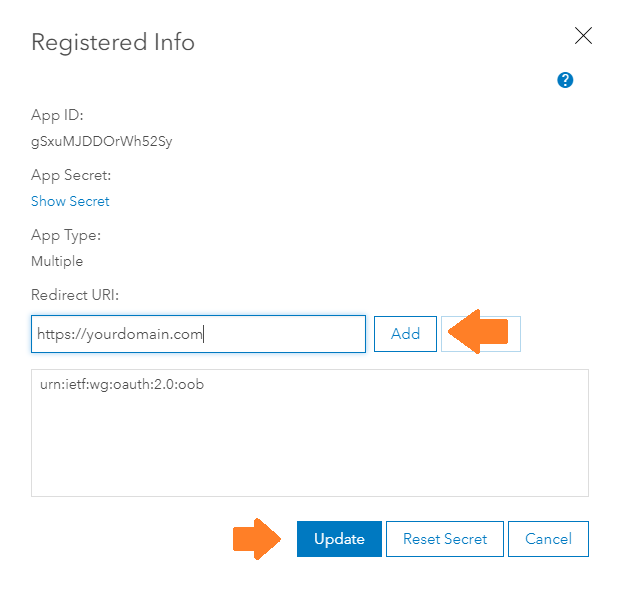Click the orange arrow next to Add
The height and width of the screenshot is (591, 617).
pyautogui.click(x=477, y=332)
